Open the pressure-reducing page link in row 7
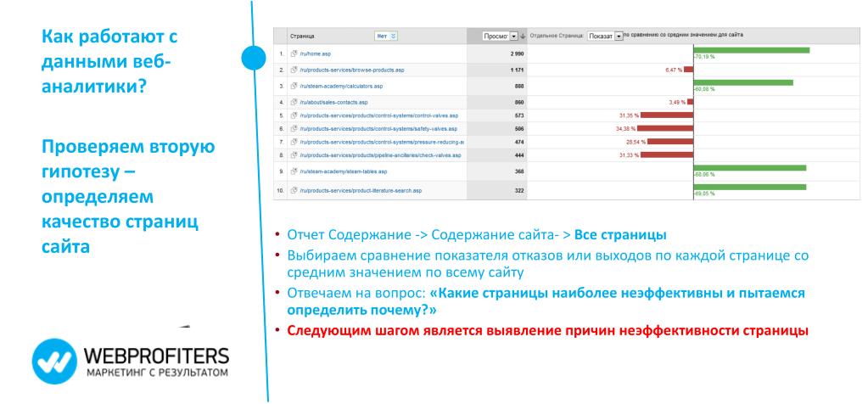Viewport: 868px width, 404px height. click(x=382, y=143)
